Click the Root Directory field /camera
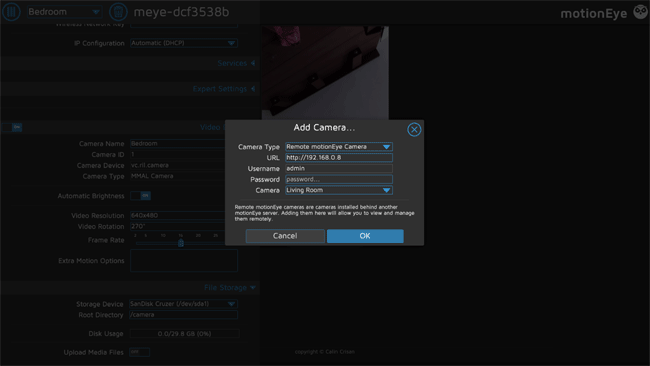The height and width of the screenshot is (366, 650). 184,315
